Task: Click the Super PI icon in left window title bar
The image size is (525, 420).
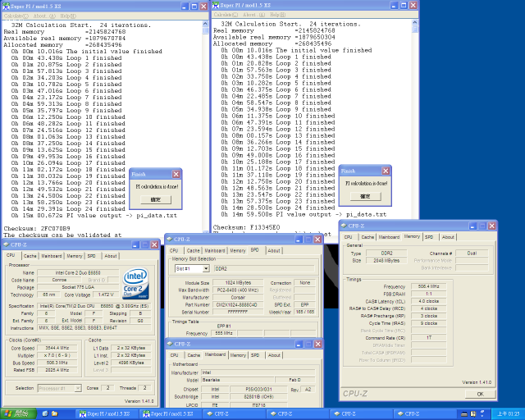Action: pos(6,7)
